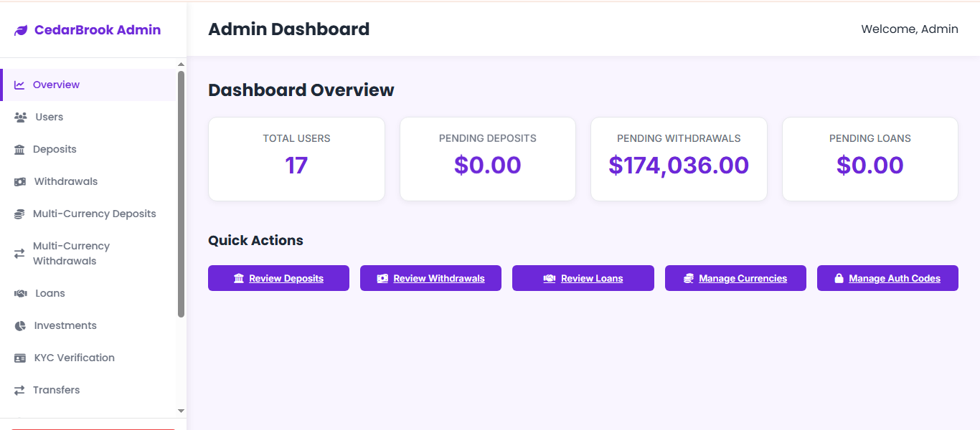
Task: Click the Multi-Currency Deposits coins icon
Action: click(x=19, y=213)
